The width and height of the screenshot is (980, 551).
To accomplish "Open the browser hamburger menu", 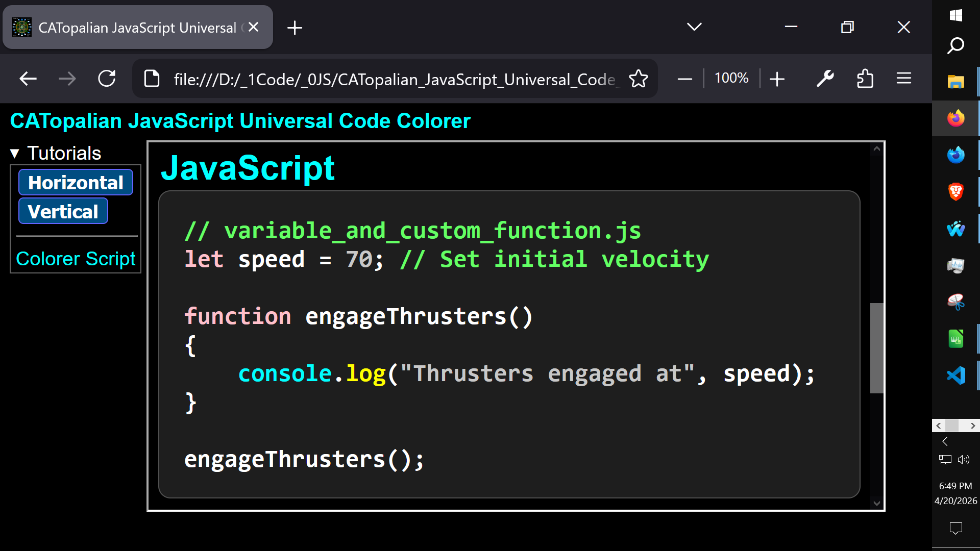I will coord(904,79).
